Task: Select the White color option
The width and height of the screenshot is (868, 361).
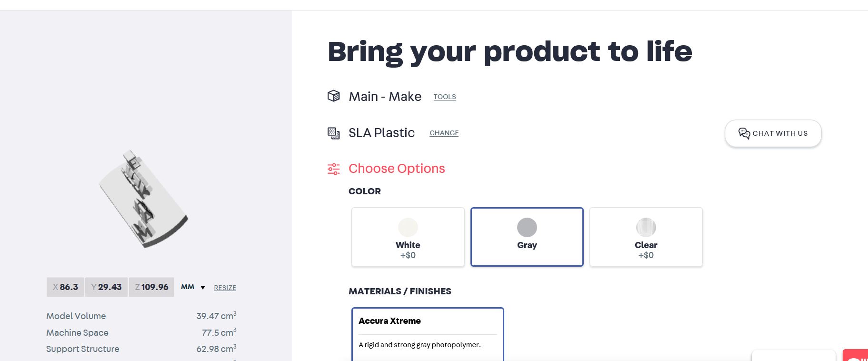Action: (408, 237)
